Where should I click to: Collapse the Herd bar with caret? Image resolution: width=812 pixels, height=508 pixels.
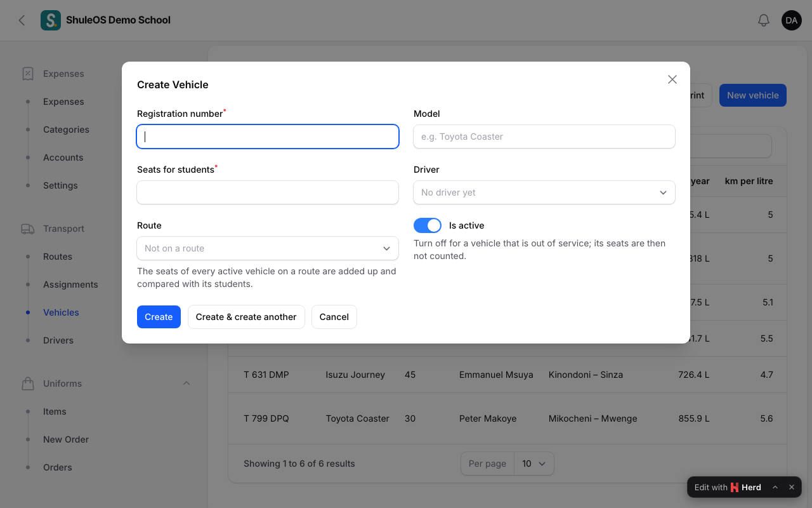click(775, 487)
